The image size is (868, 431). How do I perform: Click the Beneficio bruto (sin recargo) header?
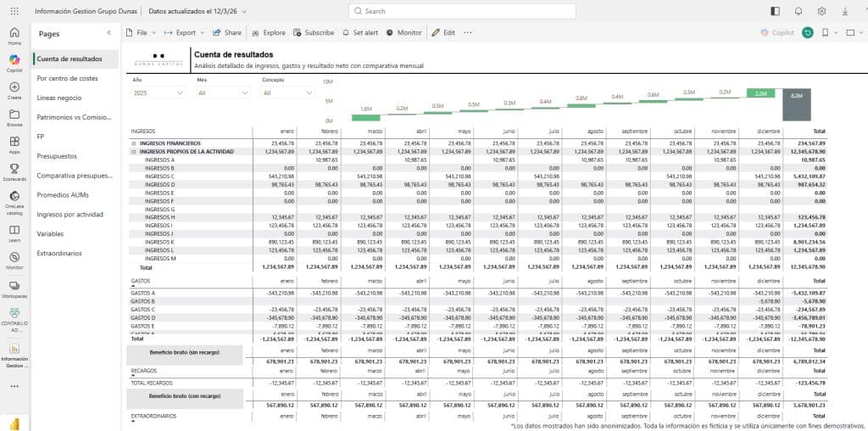click(x=185, y=352)
